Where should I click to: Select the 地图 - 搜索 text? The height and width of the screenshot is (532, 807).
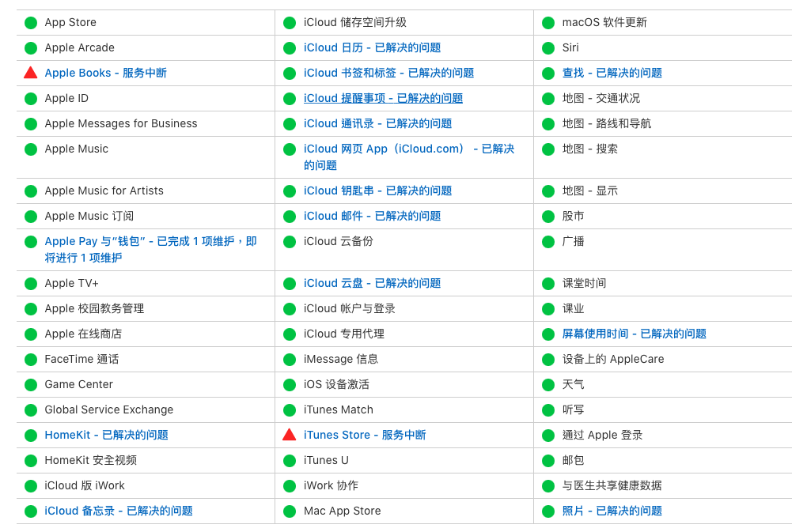click(x=589, y=149)
